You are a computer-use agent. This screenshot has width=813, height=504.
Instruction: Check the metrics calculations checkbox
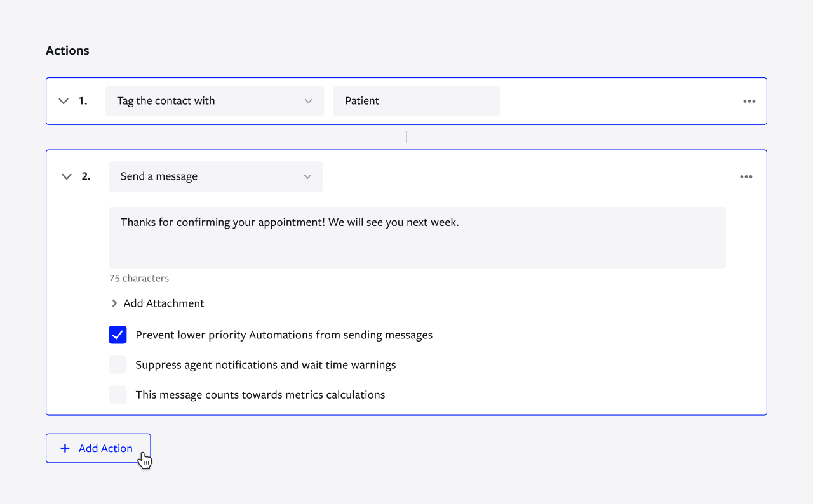click(118, 395)
